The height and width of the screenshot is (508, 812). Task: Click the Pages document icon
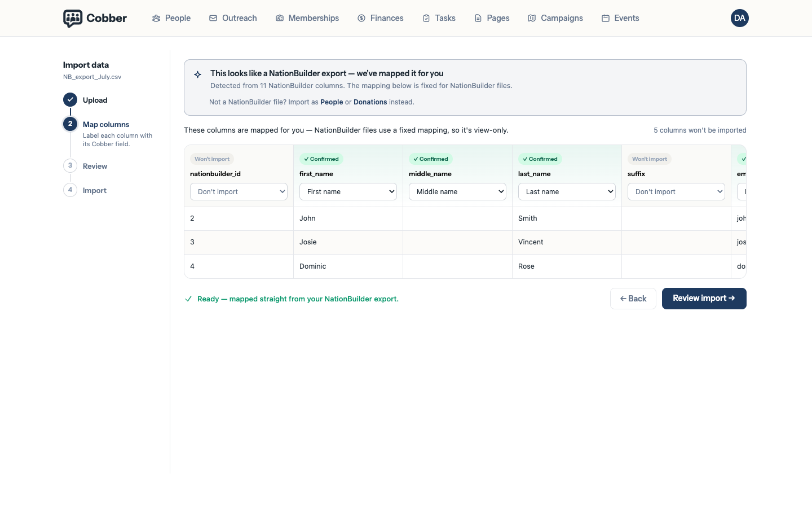click(478, 18)
